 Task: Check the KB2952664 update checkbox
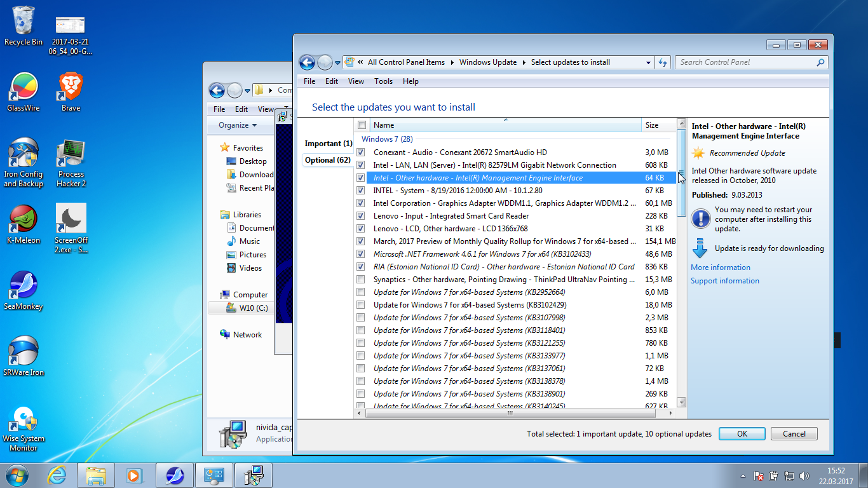pos(361,292)
